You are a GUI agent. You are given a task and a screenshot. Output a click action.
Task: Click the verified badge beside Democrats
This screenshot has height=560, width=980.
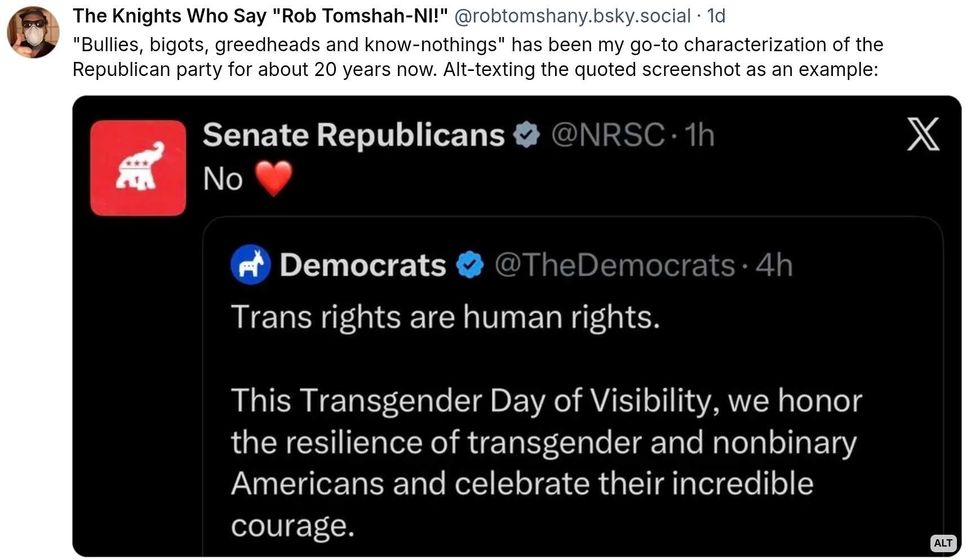[x=469, y=265]
